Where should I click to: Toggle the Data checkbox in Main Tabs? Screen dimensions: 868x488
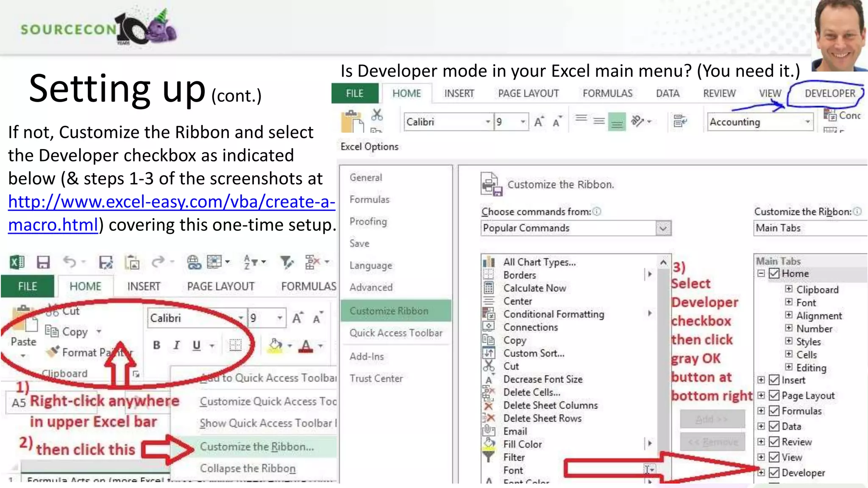(774, 426)
